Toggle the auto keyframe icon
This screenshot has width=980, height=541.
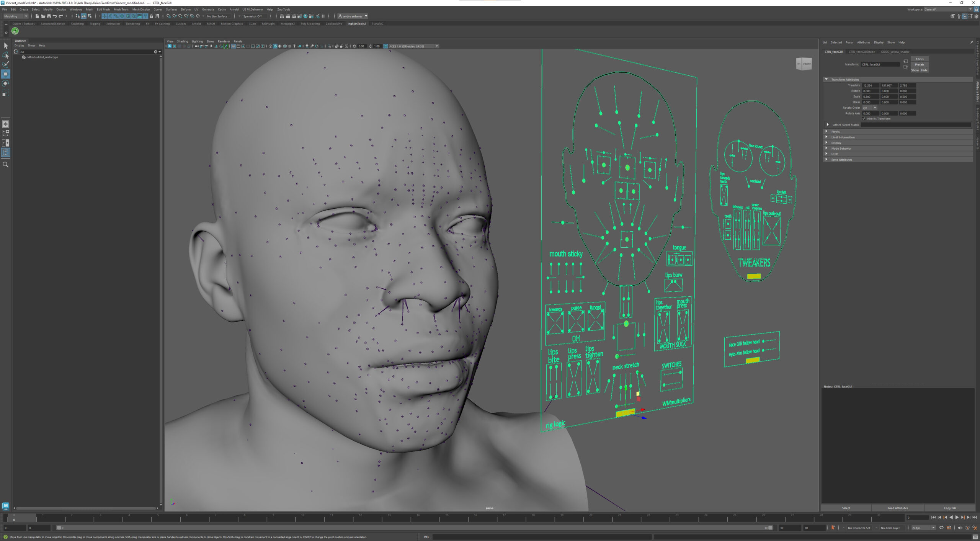tap(967, 528)
